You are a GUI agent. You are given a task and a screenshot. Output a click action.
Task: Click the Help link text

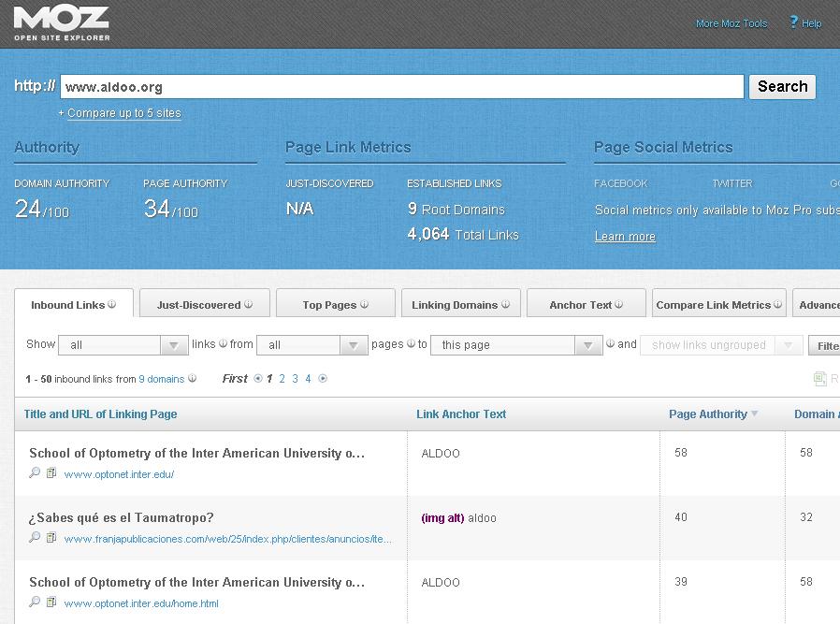tap(811, 23)
